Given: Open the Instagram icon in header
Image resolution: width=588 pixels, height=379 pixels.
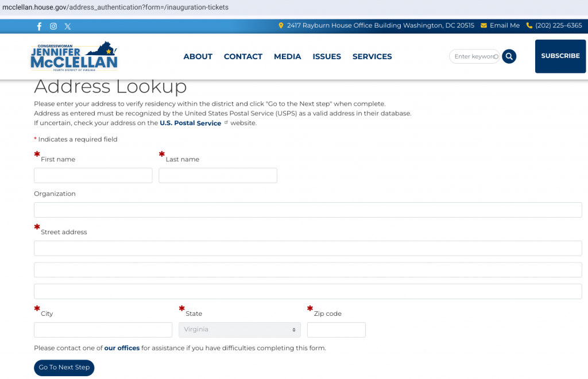Looking at the screenshot, I should pyautogui.click(x=53, y=26).
